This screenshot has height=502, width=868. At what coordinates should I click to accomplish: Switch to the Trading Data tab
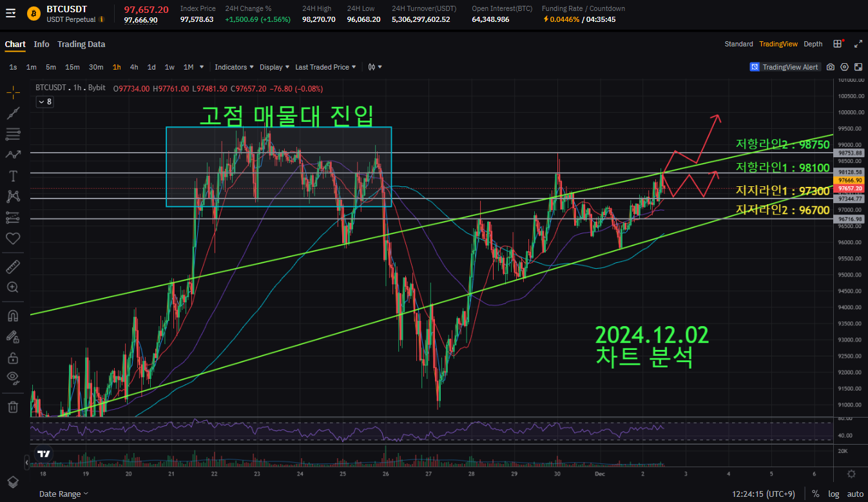(81, 44)
